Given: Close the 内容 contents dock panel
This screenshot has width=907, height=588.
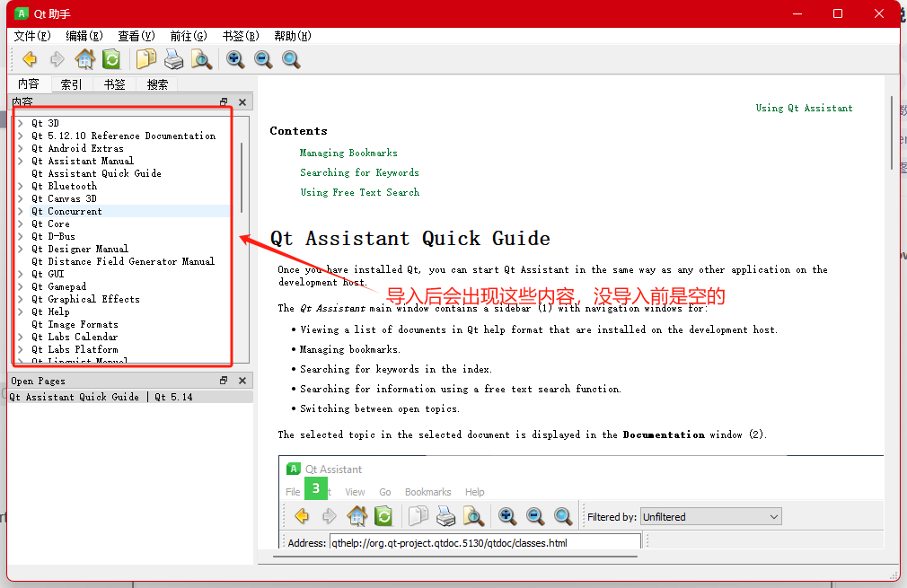Looking at the screenshot, I should coord(242,101).
